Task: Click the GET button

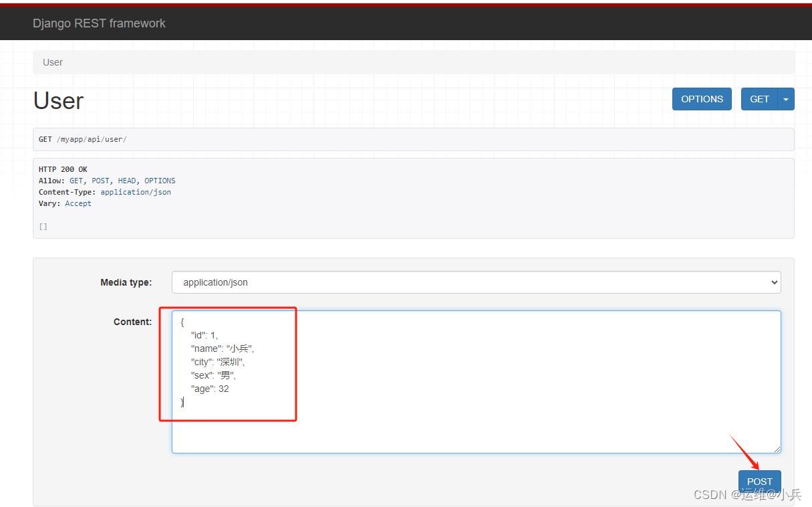Action: (x=759, y=99)
